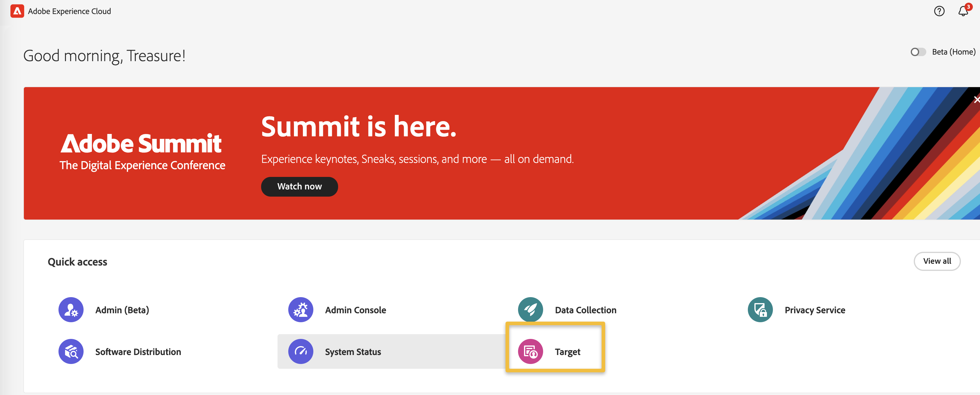This screenshot has width=980, height=395.
Task: Open the Target text link
Action: 567,352
